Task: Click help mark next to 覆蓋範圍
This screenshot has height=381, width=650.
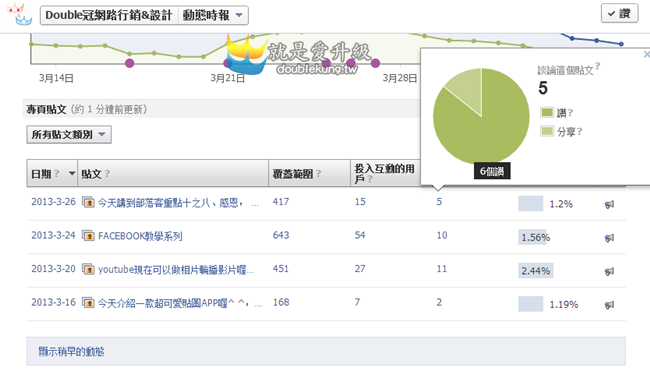Action: click(x=318, y=173)
